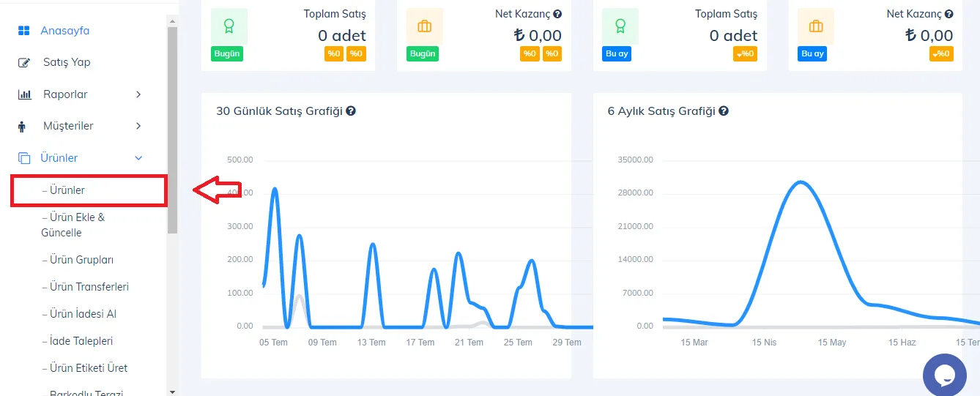The height and width of the screenshot is (396, 980).
Task: Click the "0 adet" value on Bugün card
Action: [x=342, y=35]
